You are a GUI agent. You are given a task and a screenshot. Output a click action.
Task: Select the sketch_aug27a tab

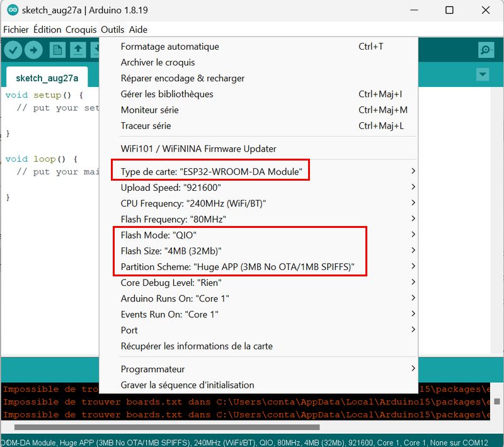pyautogui.click(x=47, y=78)
